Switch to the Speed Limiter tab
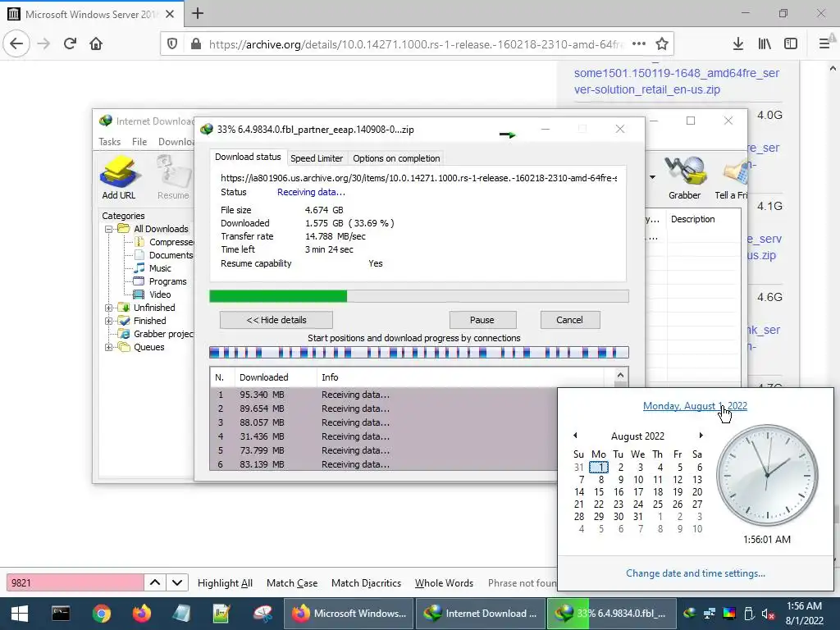This screenshot has height=630, width=840. point(317,158)
